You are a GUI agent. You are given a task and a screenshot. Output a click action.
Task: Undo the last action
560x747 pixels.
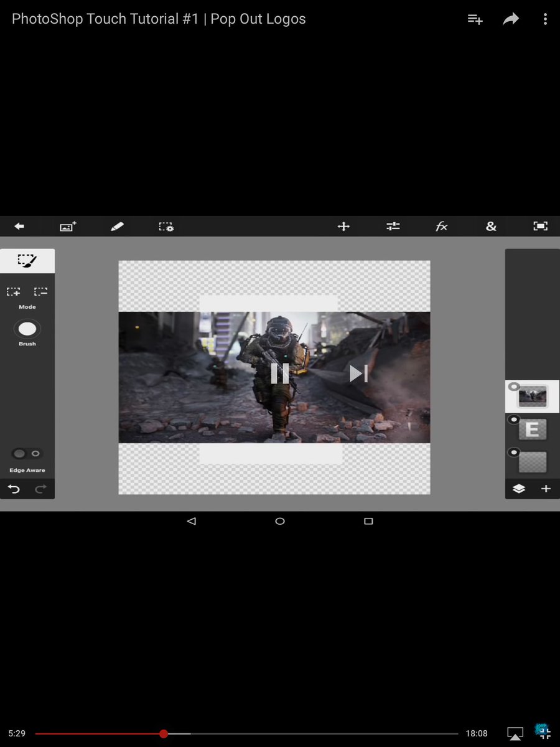pyautogui.click(x=14, y=489)
